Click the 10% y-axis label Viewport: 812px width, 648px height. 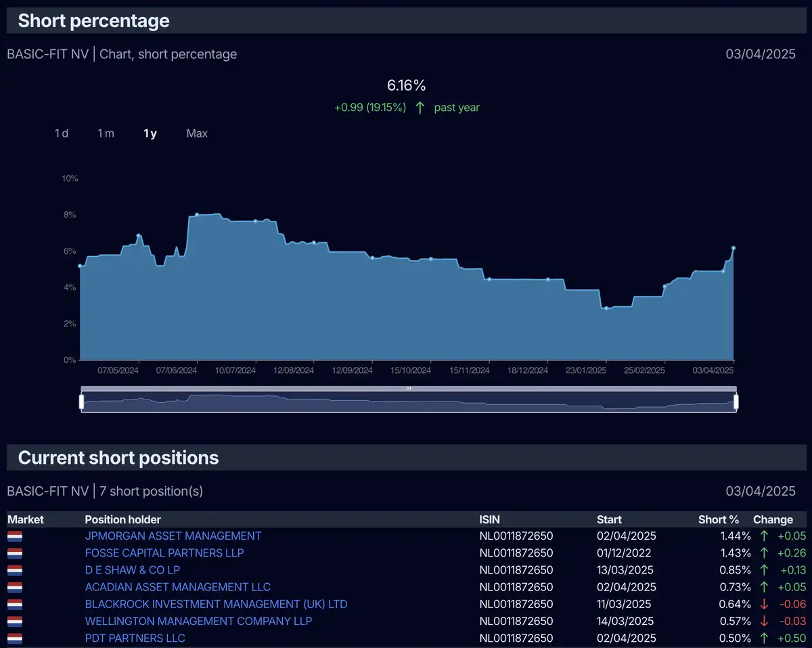click(70, 178)
